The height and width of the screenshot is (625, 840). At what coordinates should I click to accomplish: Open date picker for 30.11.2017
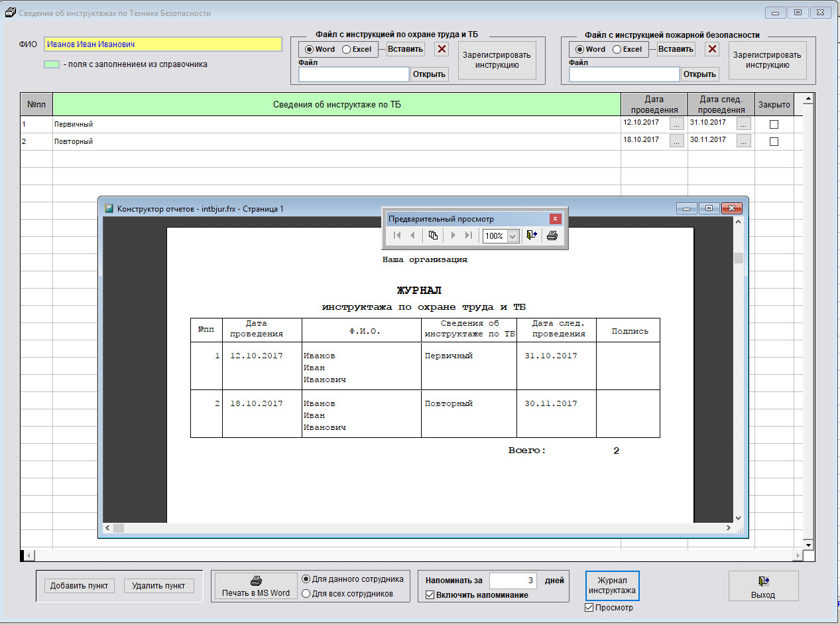tap(743, 141)
